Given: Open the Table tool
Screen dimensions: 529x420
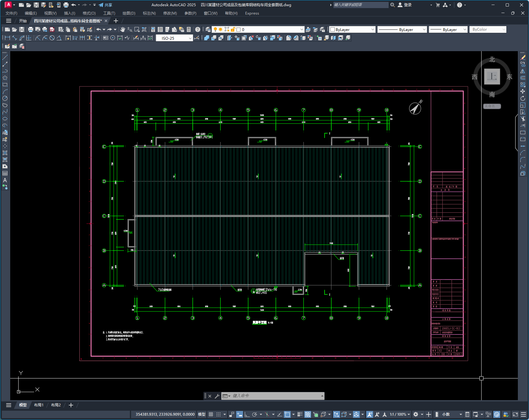Looking at the screenshot, I should (x=5, y=173).
